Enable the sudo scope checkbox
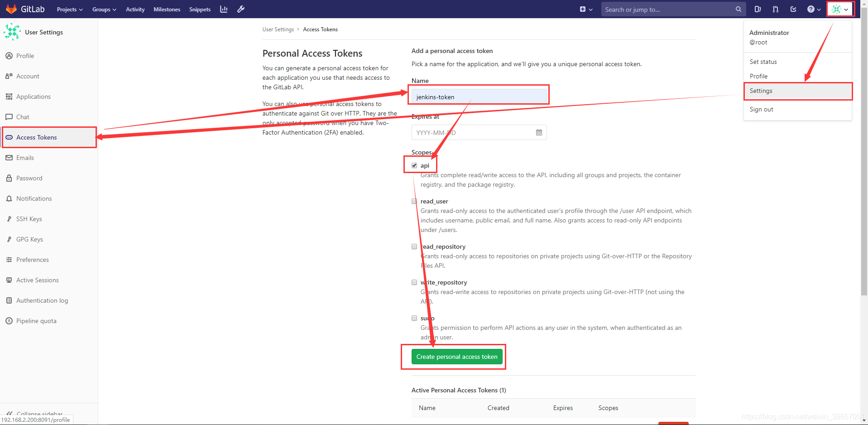Image resolution: width=868 pixels, height=425 pixels. tap(414, 318)
